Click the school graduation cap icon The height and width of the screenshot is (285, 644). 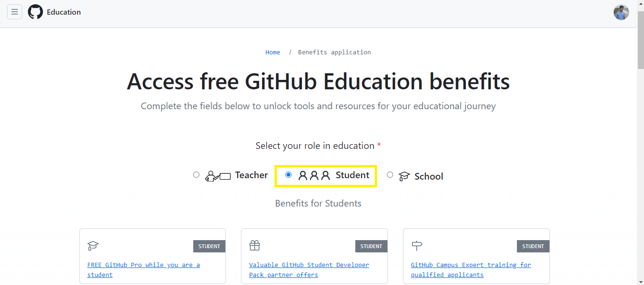404,176
